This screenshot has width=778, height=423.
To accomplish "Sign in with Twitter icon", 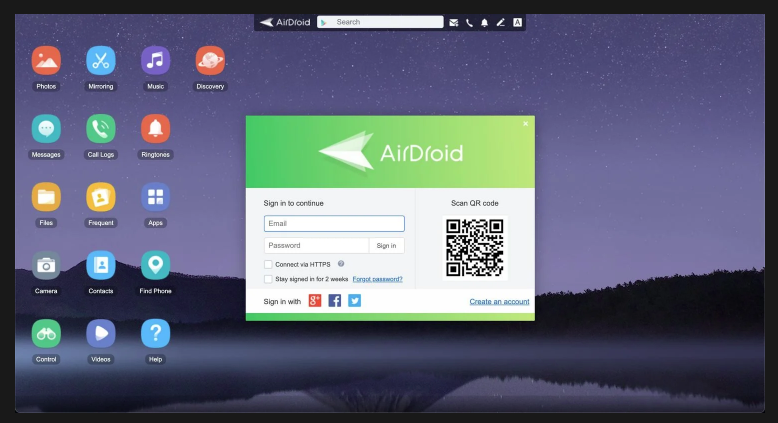I will tap(355, 301).
